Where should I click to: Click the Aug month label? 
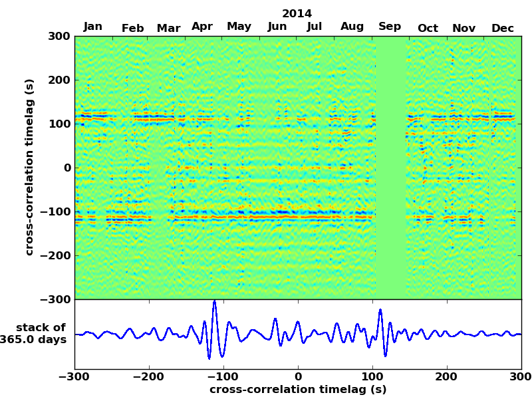pyautogui.click(x=352, y=27)
